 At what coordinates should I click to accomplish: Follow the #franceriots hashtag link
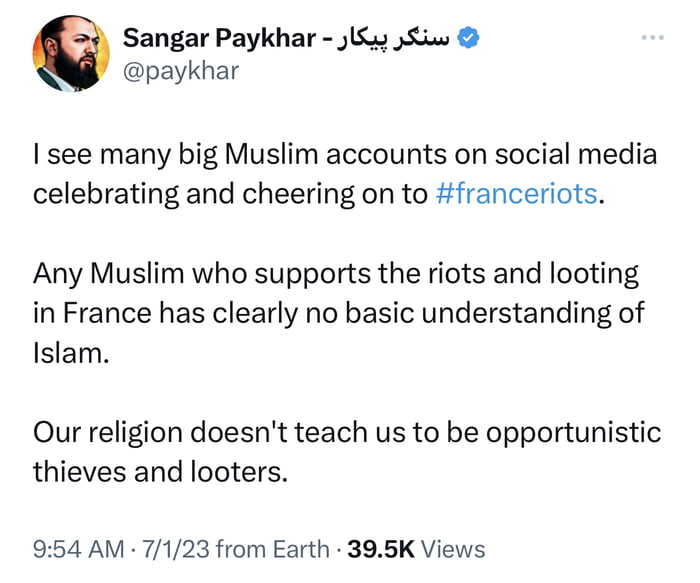pos(516,193)
